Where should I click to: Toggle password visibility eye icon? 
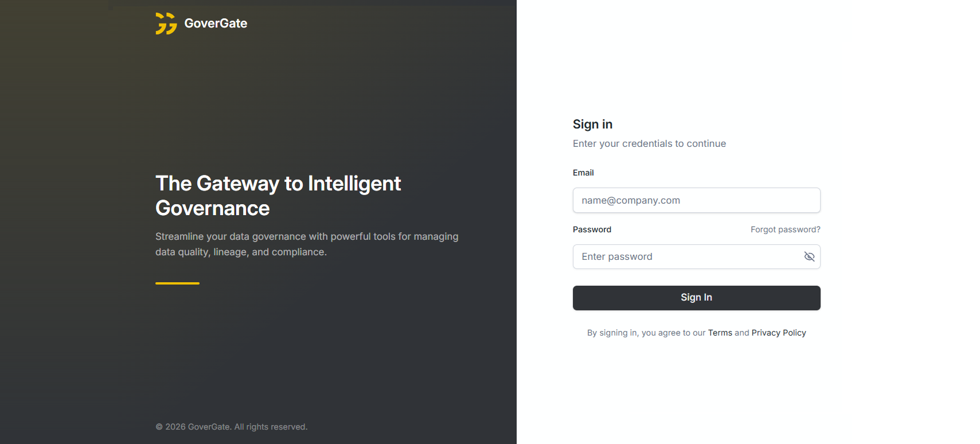click(809, 256)
